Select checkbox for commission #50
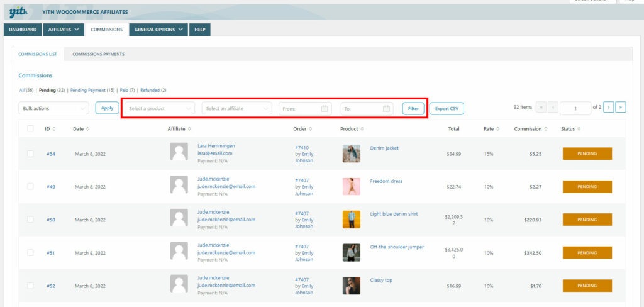This screenshot has height=307, width=644. (30, 220)
